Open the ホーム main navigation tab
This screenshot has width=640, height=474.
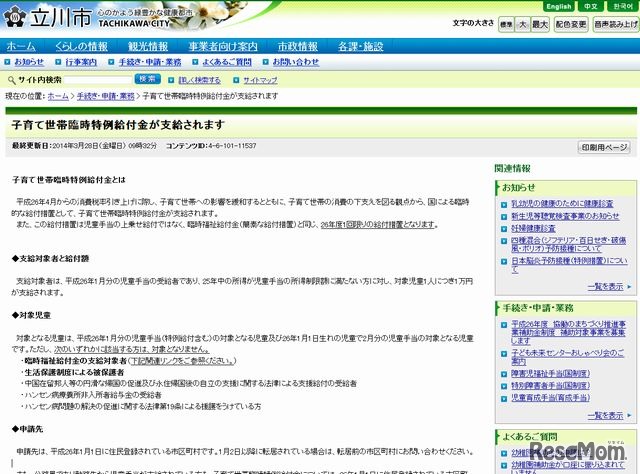tap(21, 47)
